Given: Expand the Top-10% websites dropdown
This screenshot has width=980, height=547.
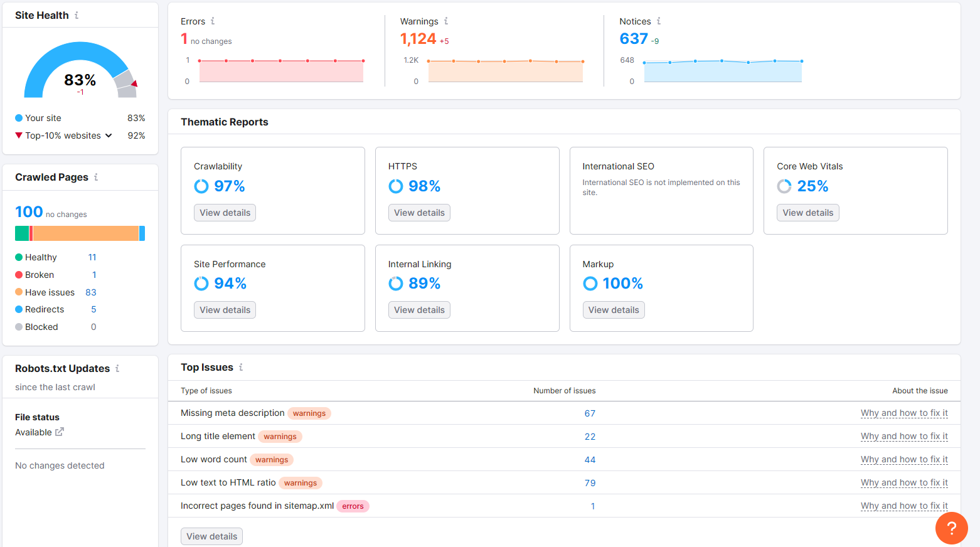Looking at the screenshot, I should (x=109, y=135).
